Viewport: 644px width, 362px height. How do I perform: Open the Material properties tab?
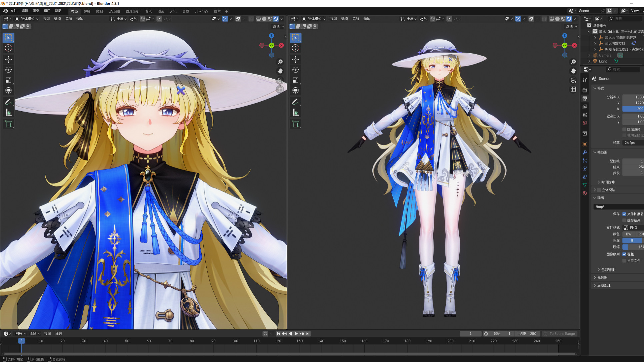[x=585, y=193]
